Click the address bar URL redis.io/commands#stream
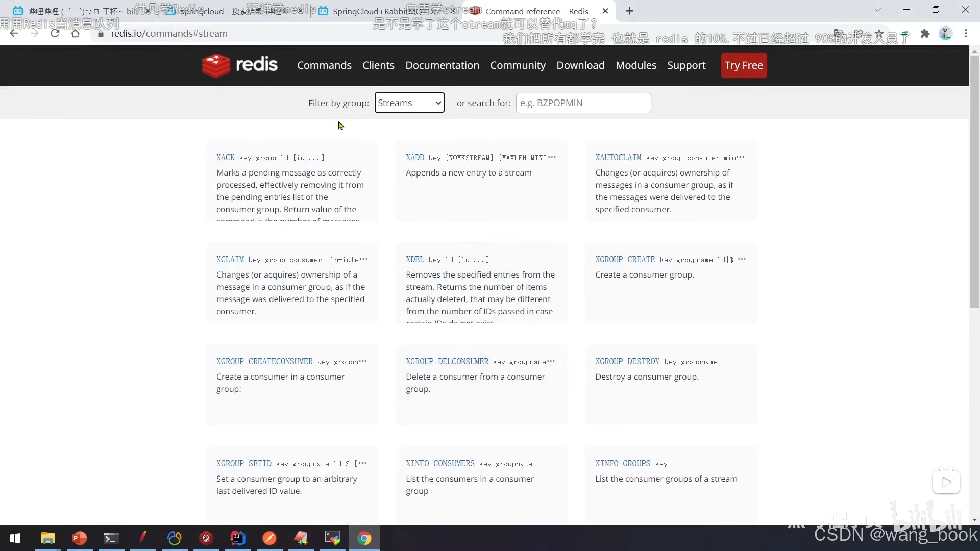This screenshot has width=980, height=551. (169, 34)
